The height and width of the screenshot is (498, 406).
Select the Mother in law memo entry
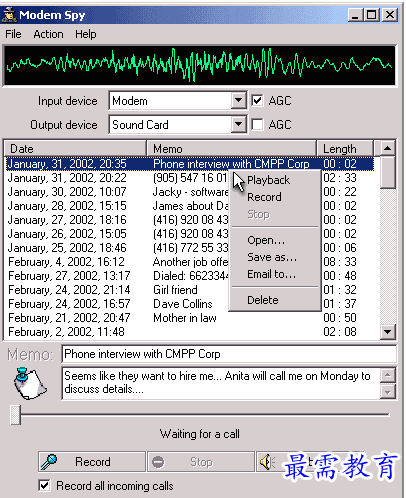[185, 318]
